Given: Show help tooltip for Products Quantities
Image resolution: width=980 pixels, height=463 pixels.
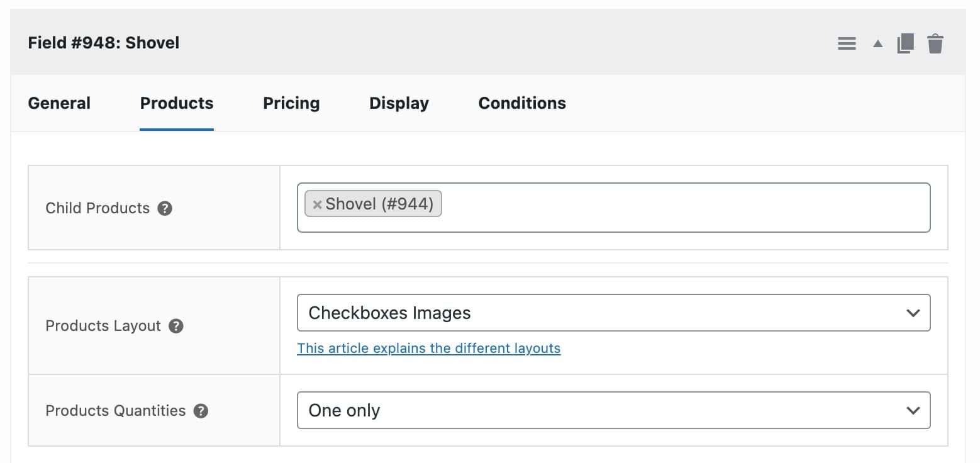Looking at the screenshot, I should pyautogui.click(x=201, y=411).
